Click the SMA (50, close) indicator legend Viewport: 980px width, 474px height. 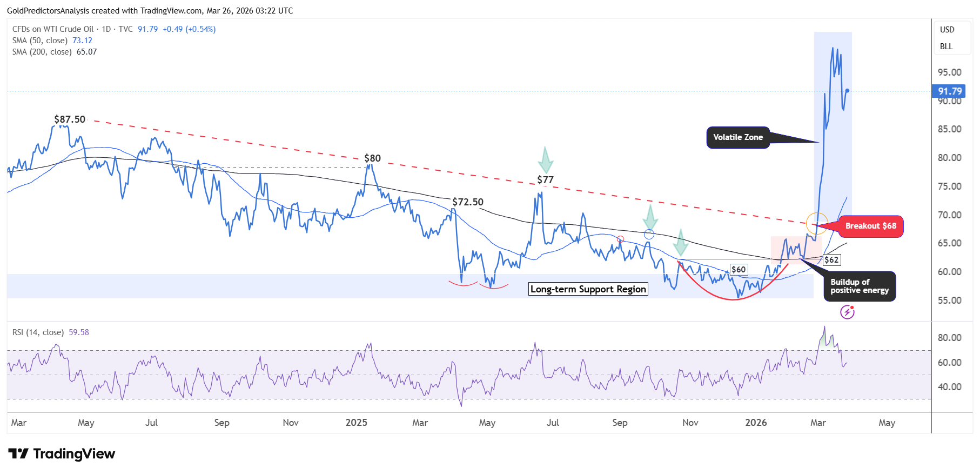(40, 41)
